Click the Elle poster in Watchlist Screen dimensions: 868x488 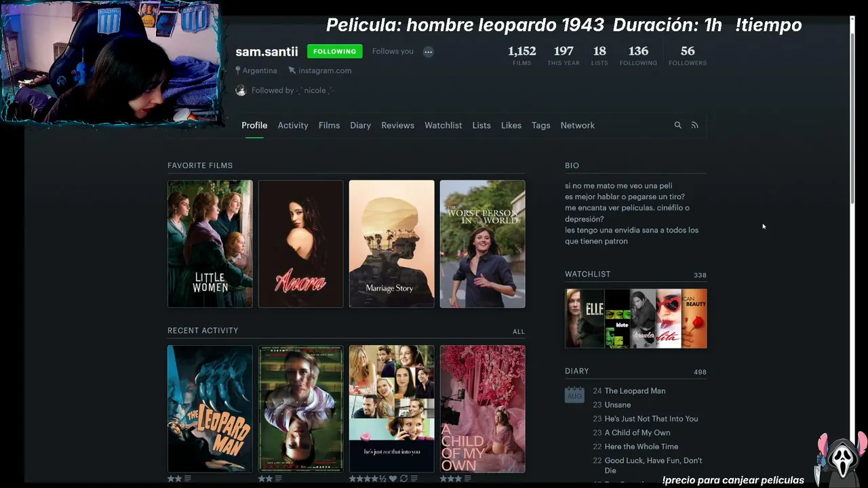585,319
